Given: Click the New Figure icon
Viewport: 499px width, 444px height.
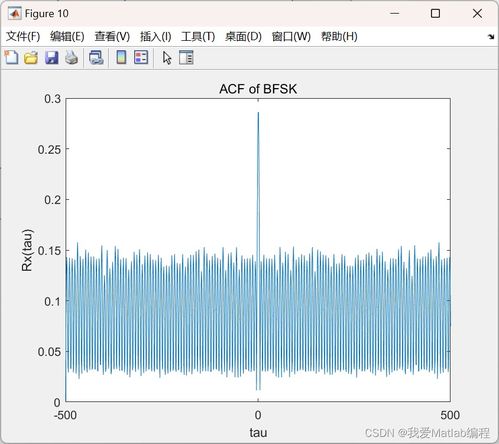Looking at the screenshot, I should coord(12,57).
